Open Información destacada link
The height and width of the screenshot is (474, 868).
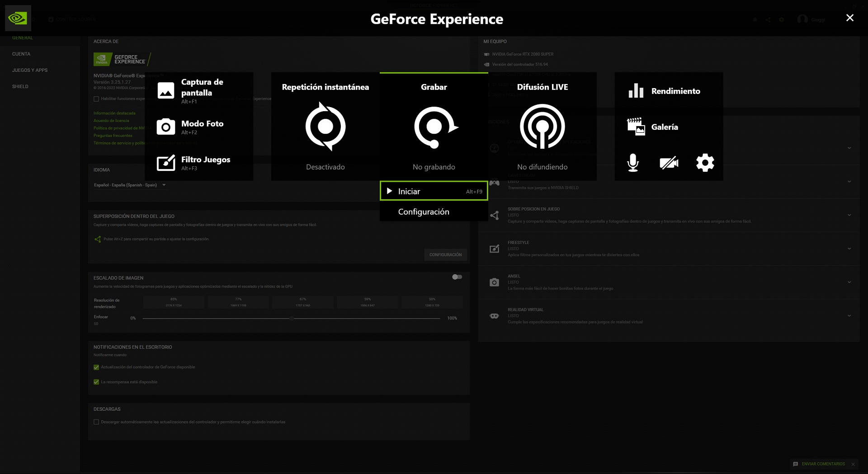pyautogui.click(x=114, y=113)
